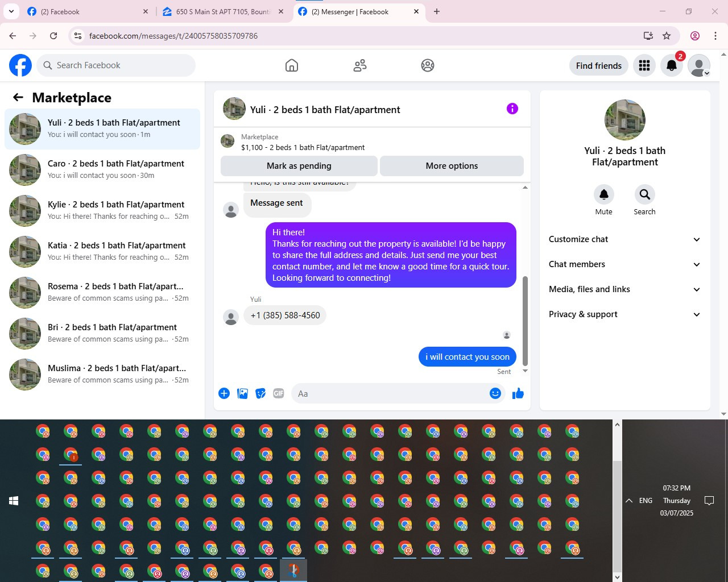Open the emoji picker in message box

click(495, 393)
